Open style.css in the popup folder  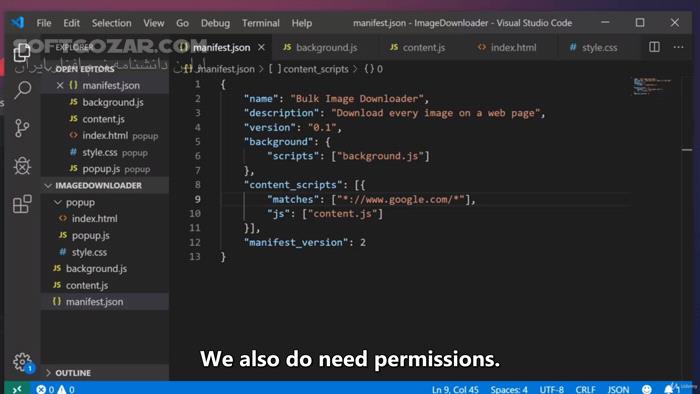click(x=89, y=252)
